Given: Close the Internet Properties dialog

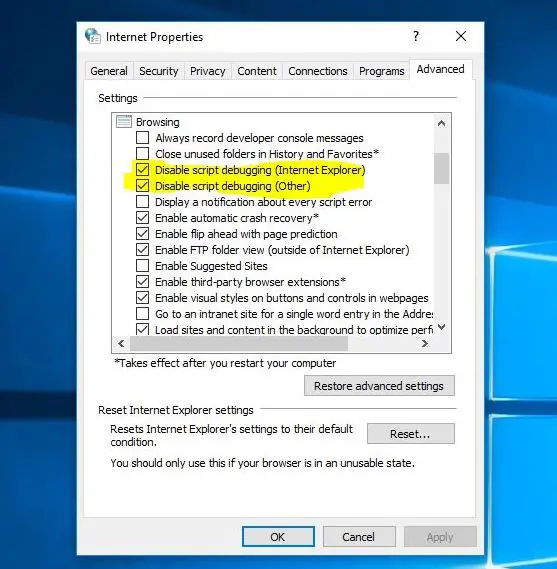Looking at the screenshot, I should click(x=461, y=36).
